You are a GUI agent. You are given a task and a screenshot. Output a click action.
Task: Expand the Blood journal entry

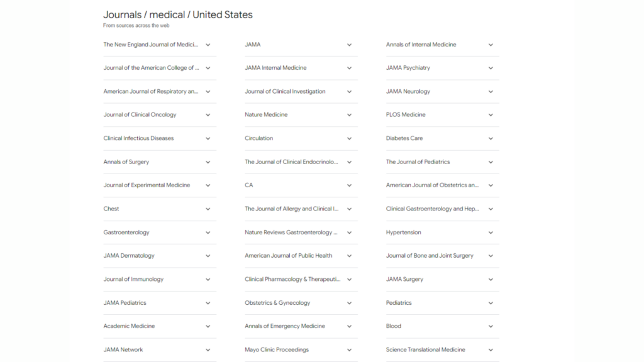[491, 326]
